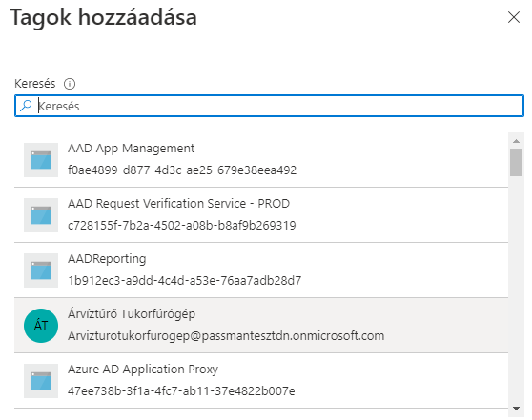Click the Arvizturotukorfurogep email address text
The image size is (532, 420).
point(226,336)
